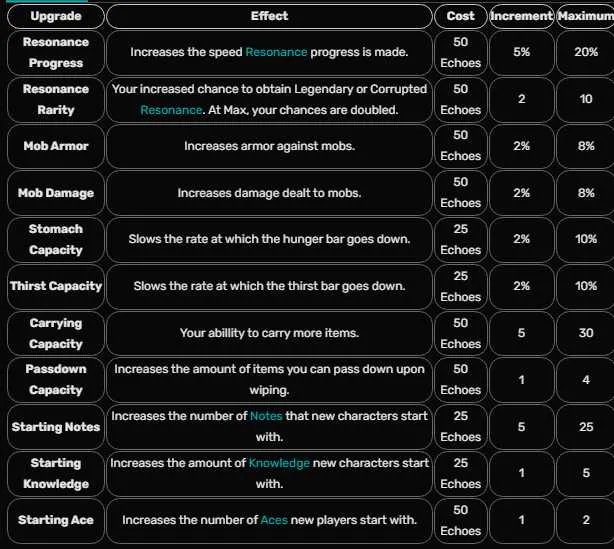This screenshot has width=614, height=549.
Task: Click the maximum value 2 for Starting Ace
Action: 585,520
